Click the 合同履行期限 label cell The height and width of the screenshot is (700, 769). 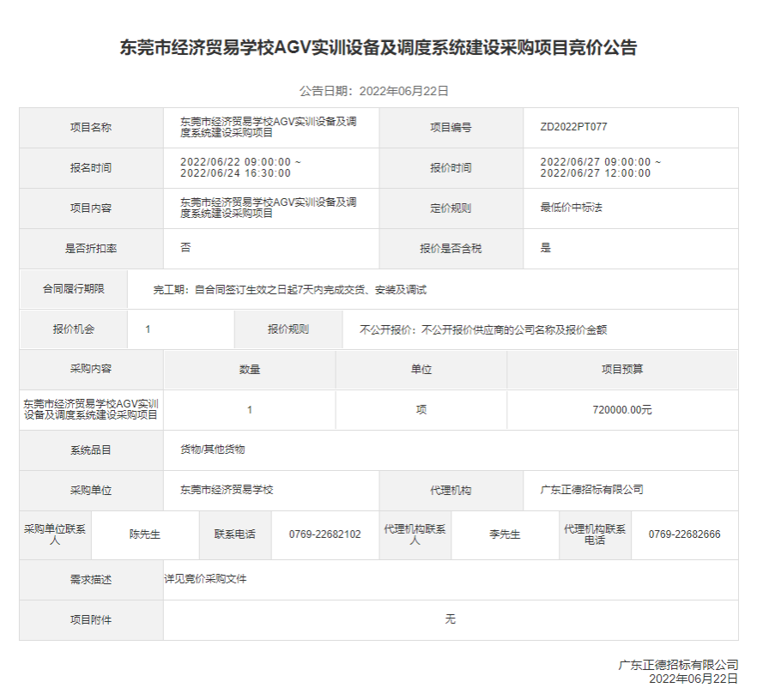[x=74, y=289]
